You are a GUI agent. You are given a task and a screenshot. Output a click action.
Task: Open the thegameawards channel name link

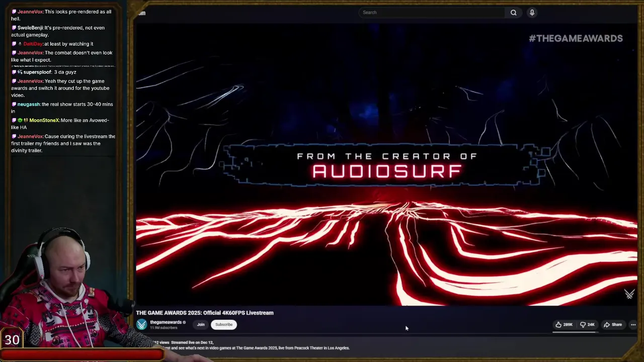pyautogui.click(x=166, y=322)
